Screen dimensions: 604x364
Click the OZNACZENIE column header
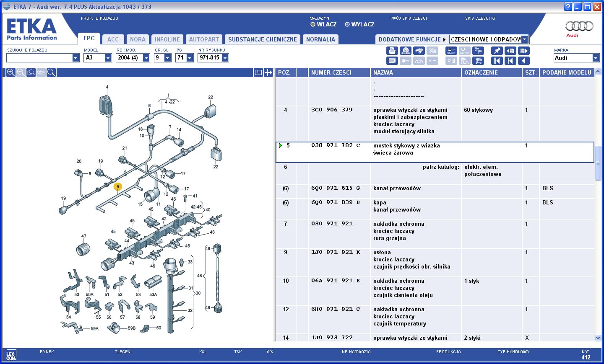[x=492, y=72]
